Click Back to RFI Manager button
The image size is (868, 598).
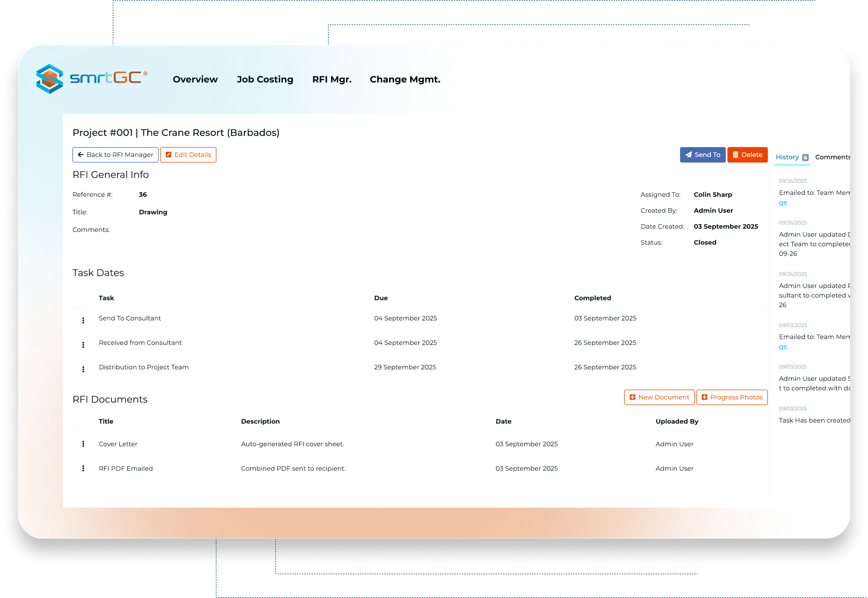point(116,155)
